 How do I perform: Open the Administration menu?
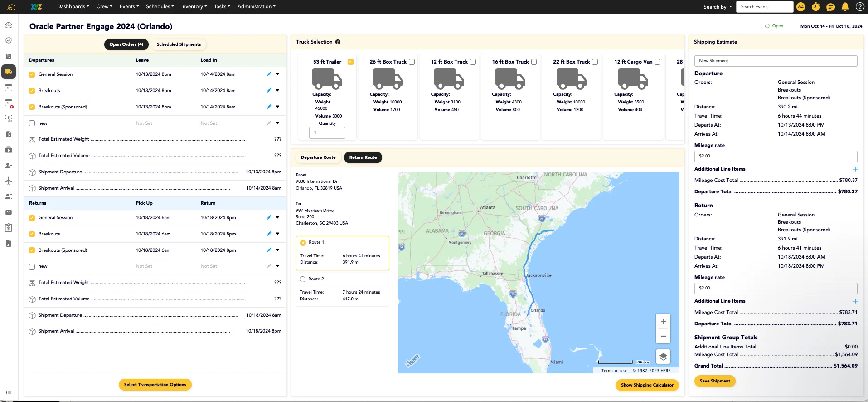[257, 6]
